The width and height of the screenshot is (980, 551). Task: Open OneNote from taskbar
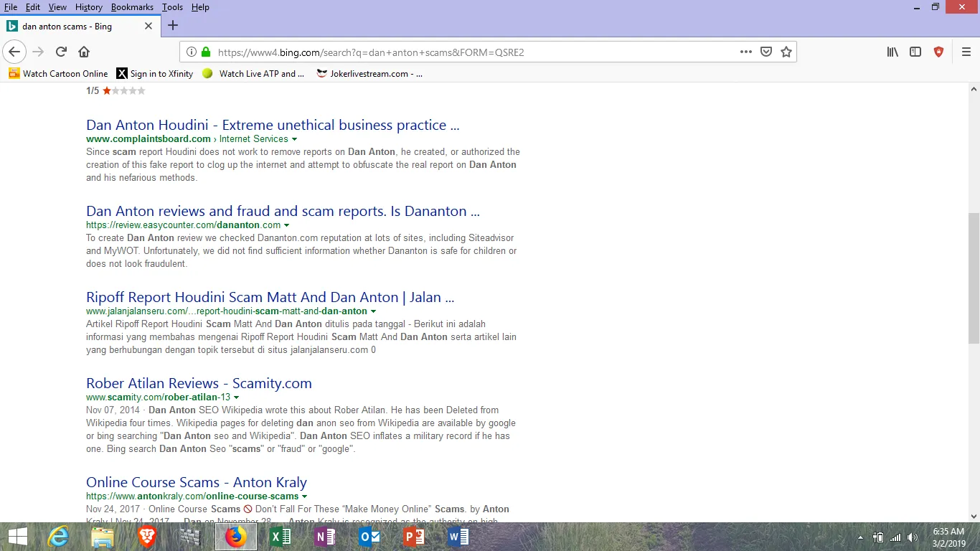pos(325,537)
